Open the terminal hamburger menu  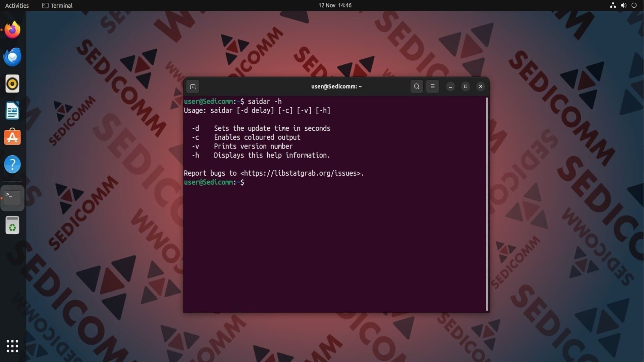click(432, 86)
